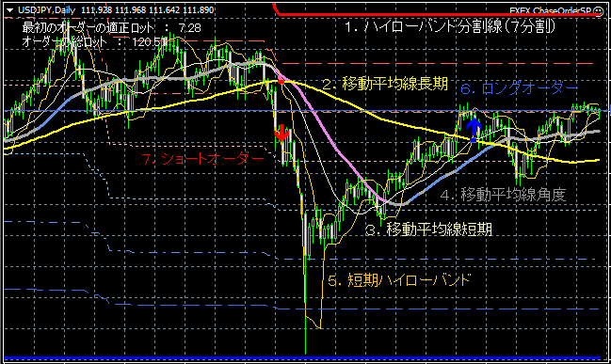Viewport: 611px width, 364px height.
Task: Click the FXFX ChaseOrderSP expert name
Action: (551, 11)
